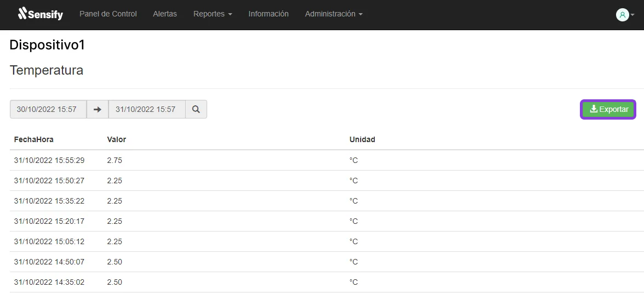Click the Valor column header

pos(117,139)
